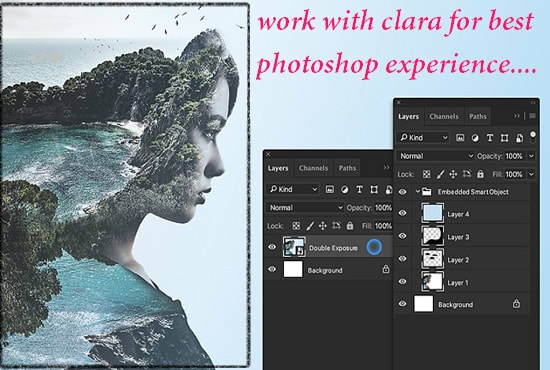This screenshot has height=370, width=550.
Task: Hide Background layer below Double Exposure
Action: [x=272, y=269]
